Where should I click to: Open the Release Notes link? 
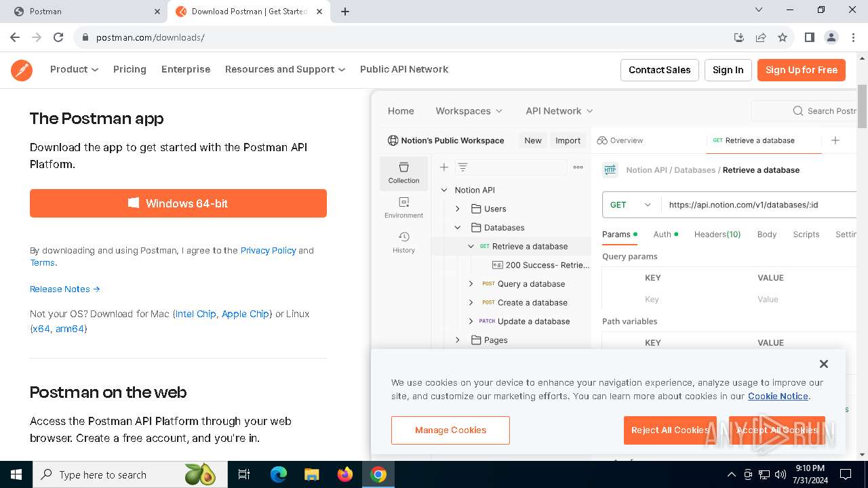pos(65,289)
